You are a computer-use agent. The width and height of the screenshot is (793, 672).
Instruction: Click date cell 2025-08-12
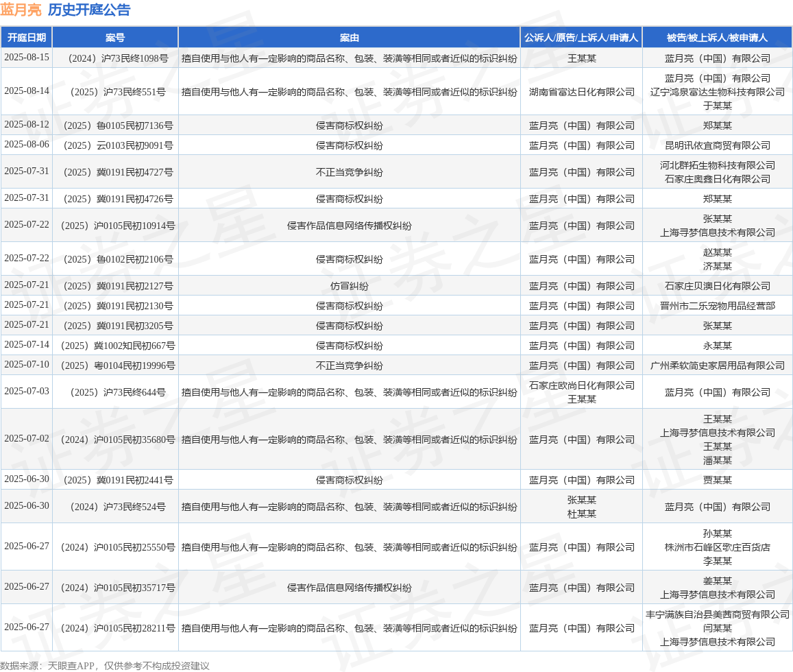coord(26,124)
